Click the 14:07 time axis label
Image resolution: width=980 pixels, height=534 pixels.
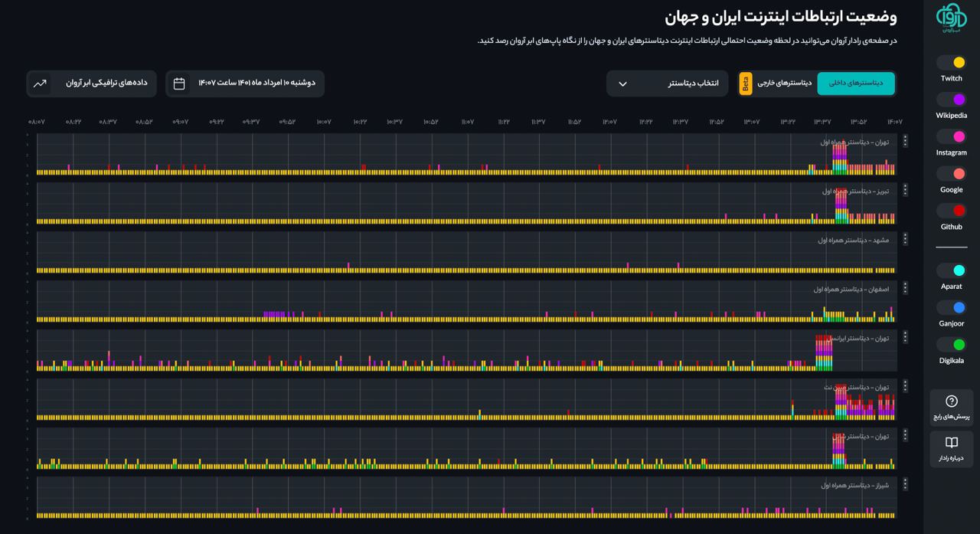893,122
